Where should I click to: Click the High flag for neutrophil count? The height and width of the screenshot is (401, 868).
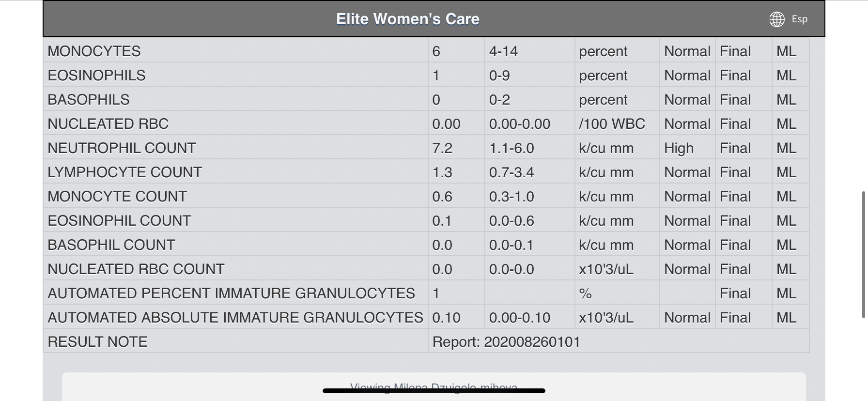coord(679,148)
